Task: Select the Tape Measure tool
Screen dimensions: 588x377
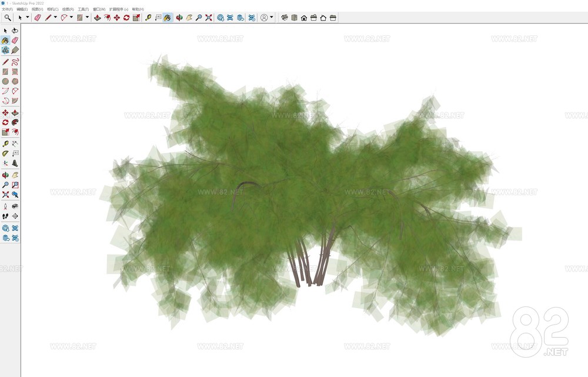Action: (149, 18)
